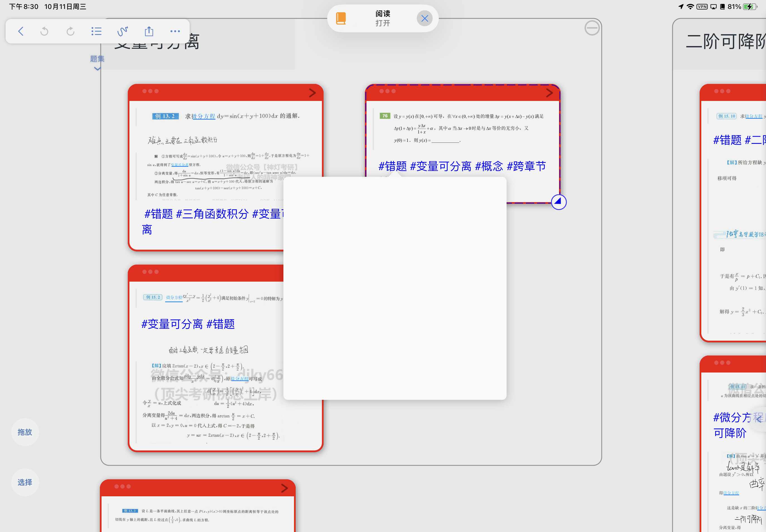Select #错题 #变量可分离 #概念 #跨章节 tags
Image resolution: width=766 pixels, height=532 pixels.
[x=462, y=166]
